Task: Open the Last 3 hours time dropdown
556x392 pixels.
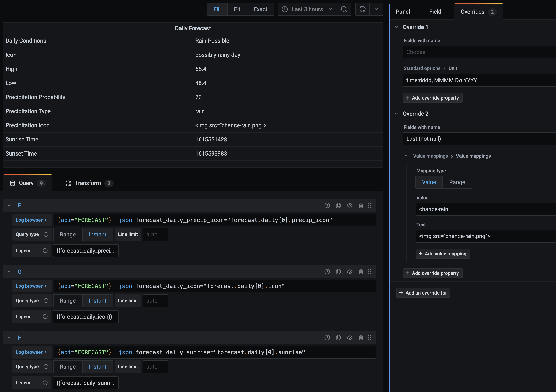Action: click(307, 9)
